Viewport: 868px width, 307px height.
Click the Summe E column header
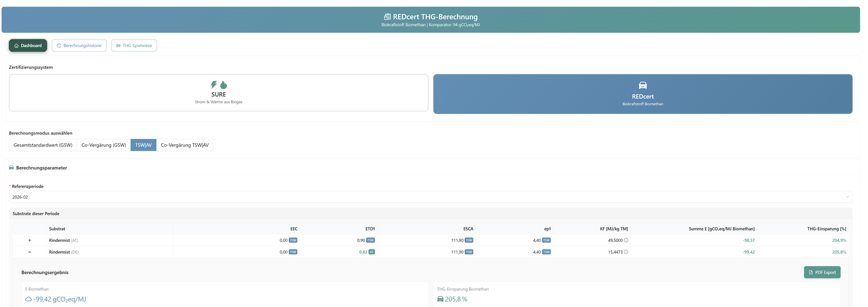(722, 229)
